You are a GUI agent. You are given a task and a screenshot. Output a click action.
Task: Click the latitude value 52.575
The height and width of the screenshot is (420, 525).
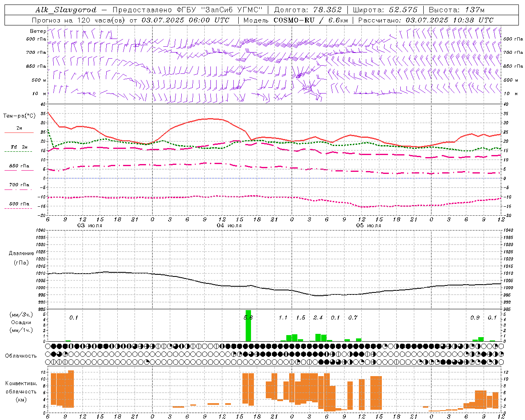point(403,10)
